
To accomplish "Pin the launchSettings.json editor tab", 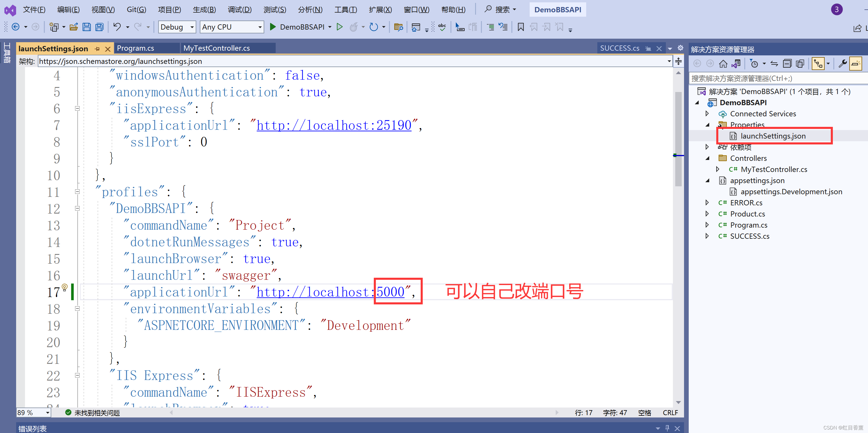I will (97, 49).
